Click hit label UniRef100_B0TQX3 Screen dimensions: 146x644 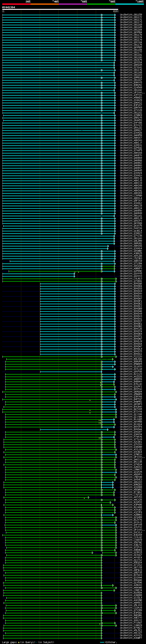pyautogui.click(x=131, y=575)
